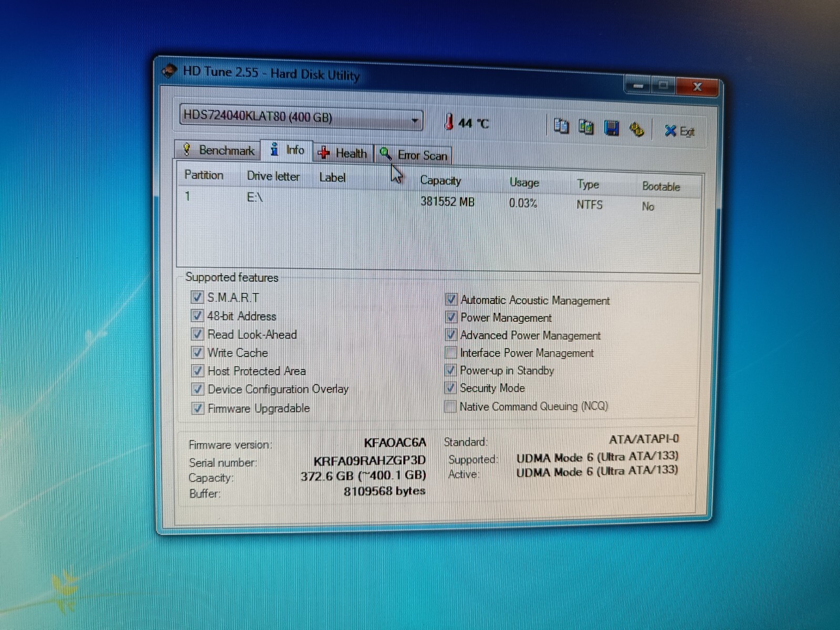
Task: Toggle the Host Protected Area checkbox
Action: click(x=197, y=371)
